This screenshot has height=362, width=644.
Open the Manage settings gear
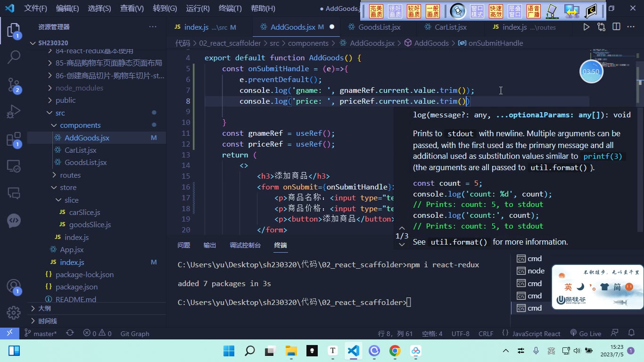pyautogui.click(x=14, y=312)
